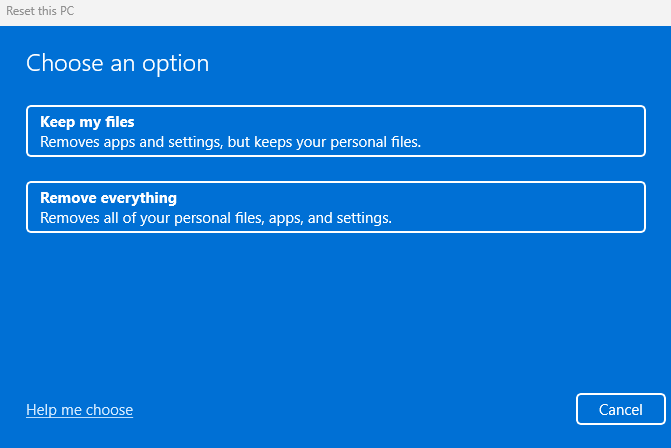
Task: Click the bold Remove everything label
Action: coord(108,198)
